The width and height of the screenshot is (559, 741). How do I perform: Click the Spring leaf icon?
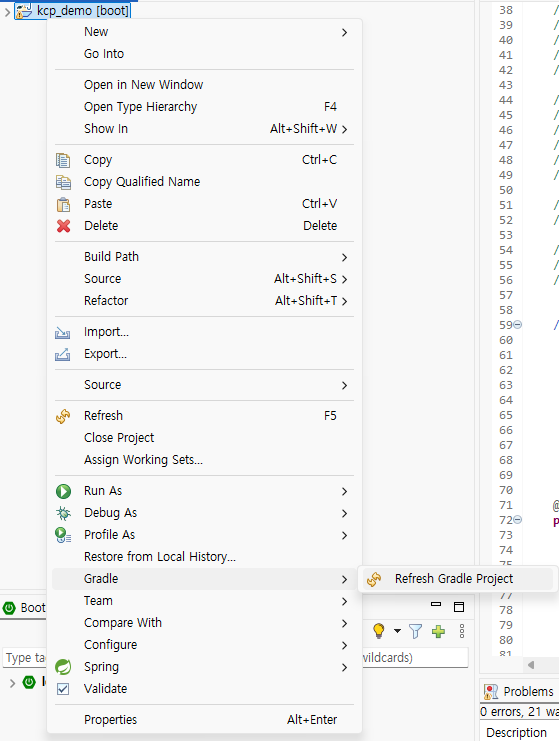[x=63, y=667]
